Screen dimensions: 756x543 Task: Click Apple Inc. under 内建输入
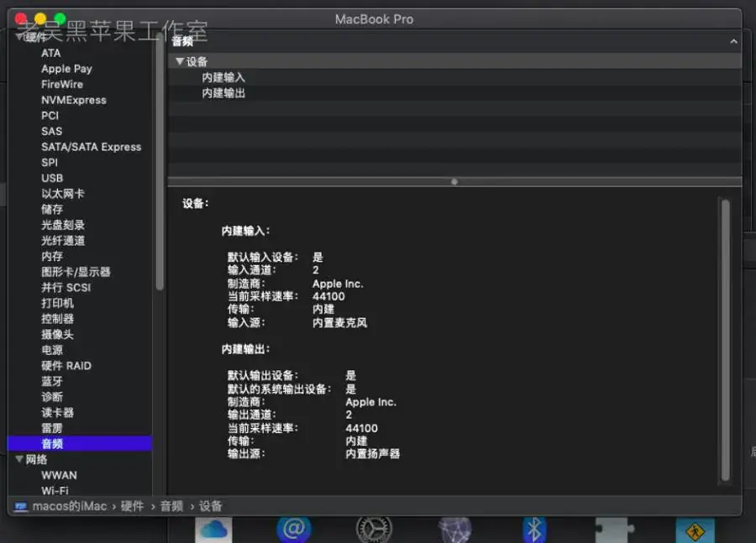(x=338, y=284)
